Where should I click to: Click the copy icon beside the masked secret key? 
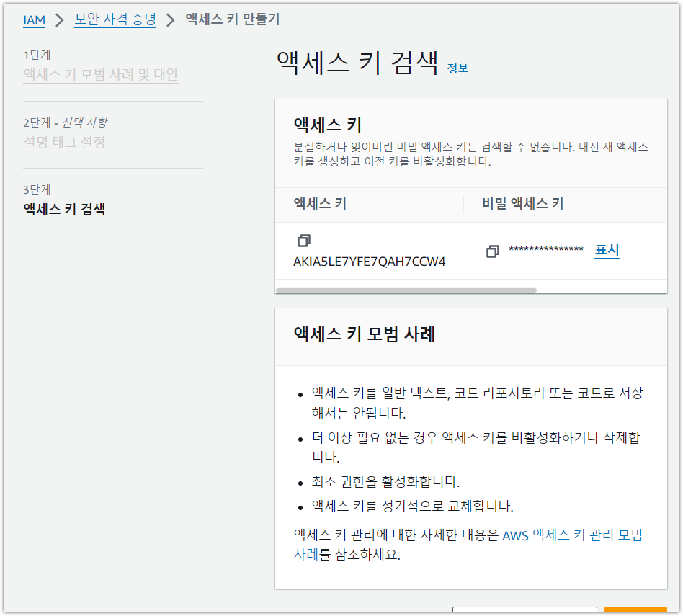coord(493,251)
